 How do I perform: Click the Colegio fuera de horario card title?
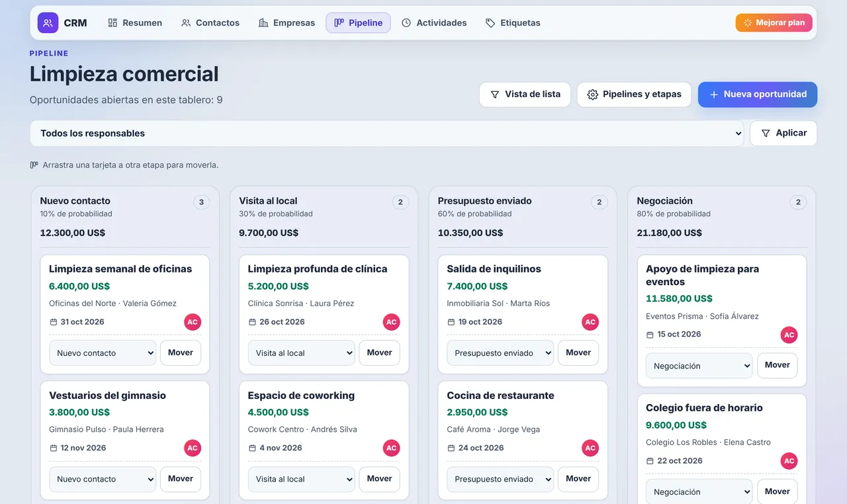coord(704,408)
